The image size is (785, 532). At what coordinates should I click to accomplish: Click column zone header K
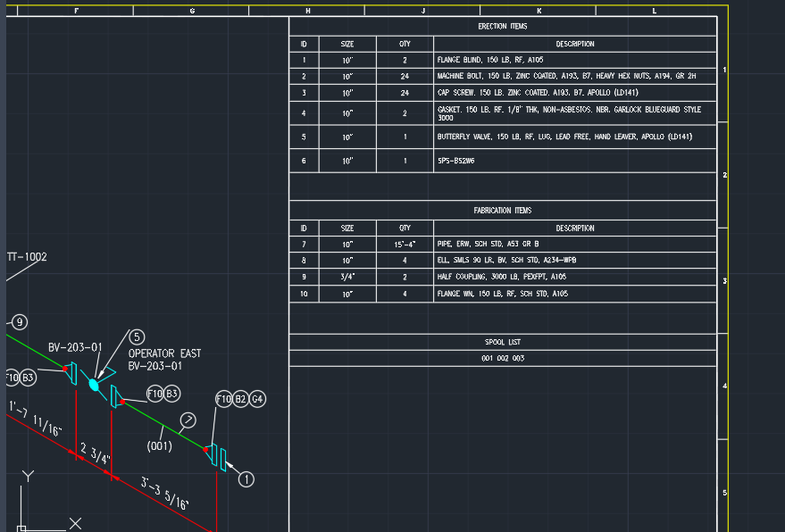539,11
